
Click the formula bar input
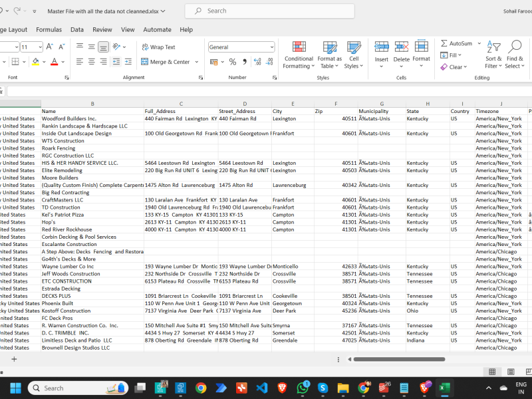(x=269, y=91)
